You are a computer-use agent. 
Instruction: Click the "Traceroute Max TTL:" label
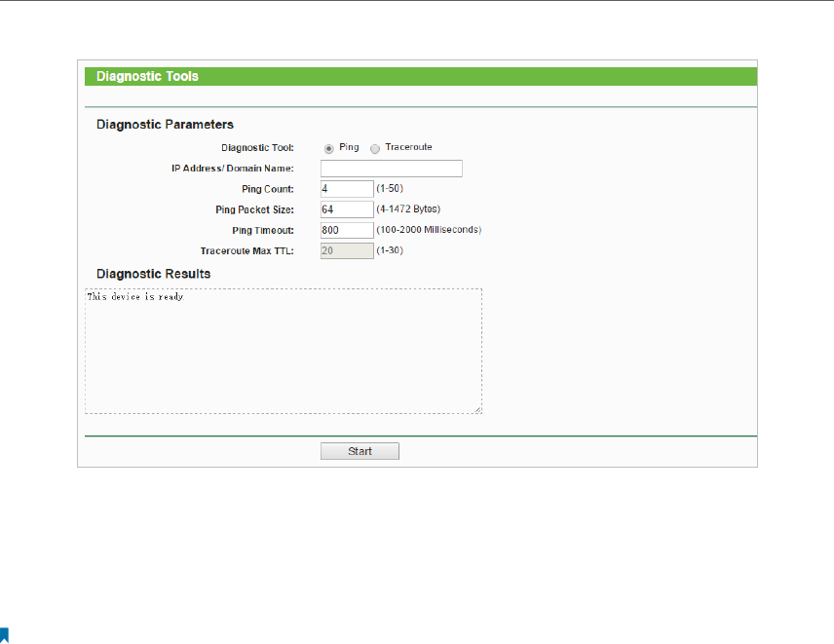(246, 251)
